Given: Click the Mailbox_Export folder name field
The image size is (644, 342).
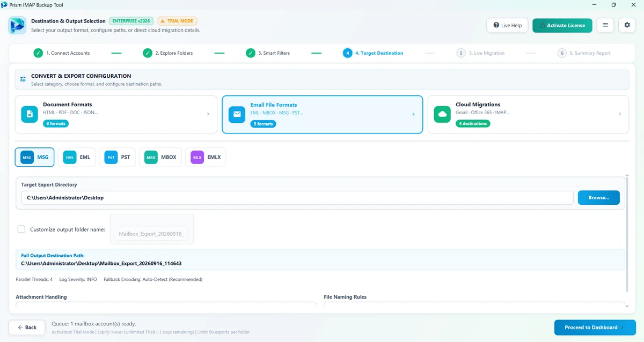Looking at the screenshot, I should point(151,234).
